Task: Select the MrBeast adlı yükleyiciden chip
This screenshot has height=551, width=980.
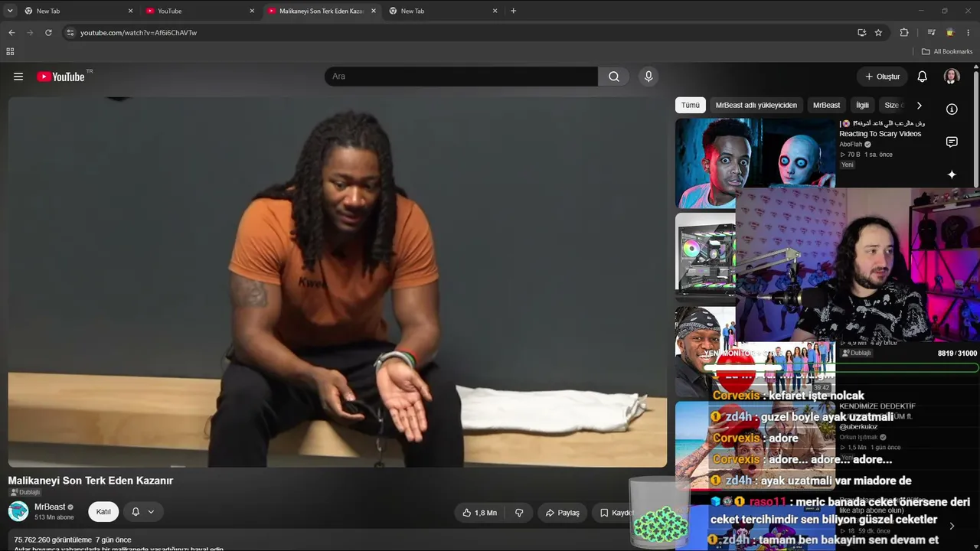Action: click(756, 105)
